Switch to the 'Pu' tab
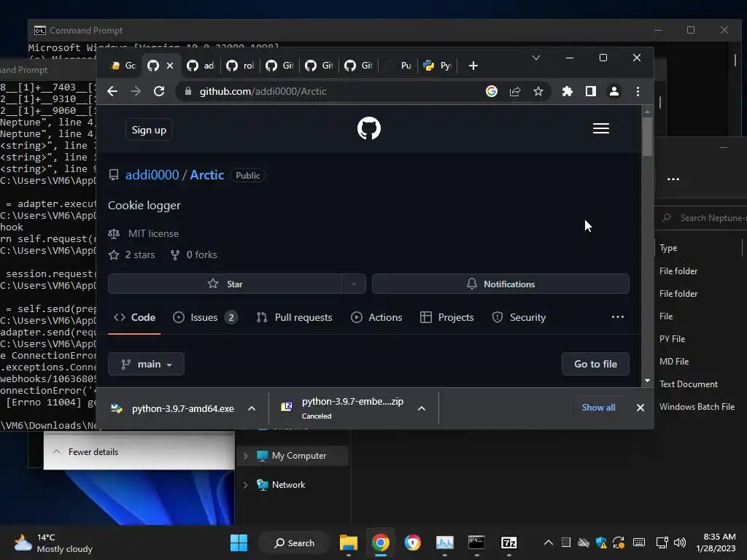 (x=399, y=66)
